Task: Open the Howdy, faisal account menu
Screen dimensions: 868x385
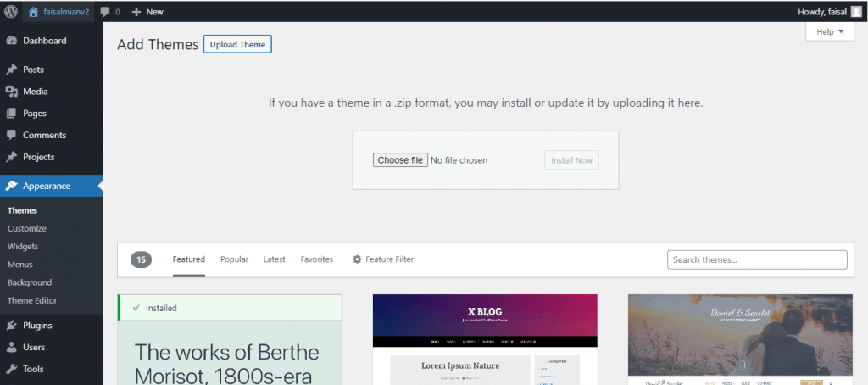Action: coord(829,12)
